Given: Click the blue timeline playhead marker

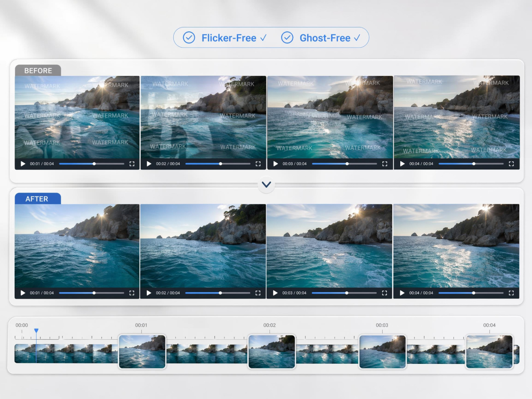Looking at the screenshot, I should 36,331.
